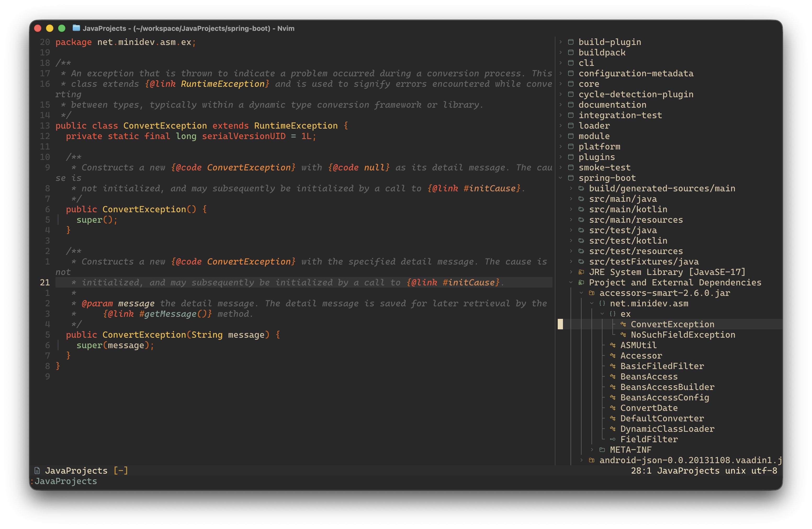Expand build/generated-sources/main chevron
This screenshot has width=812, height=529.
tap(571, 188)
